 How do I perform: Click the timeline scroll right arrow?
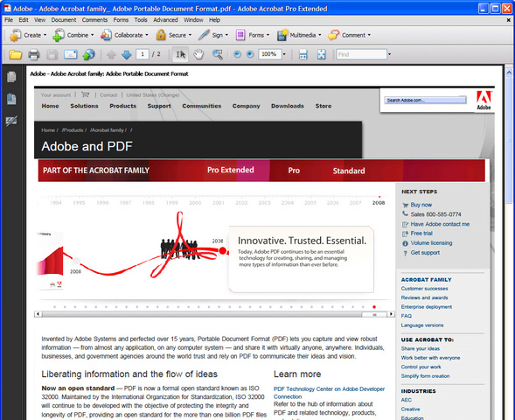click(391, 314)
